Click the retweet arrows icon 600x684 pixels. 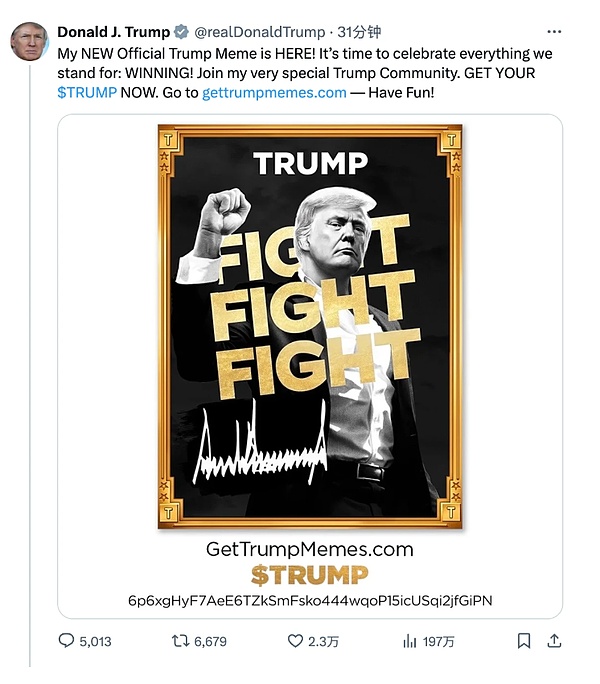pyautogui.click(x=180, y=640)
